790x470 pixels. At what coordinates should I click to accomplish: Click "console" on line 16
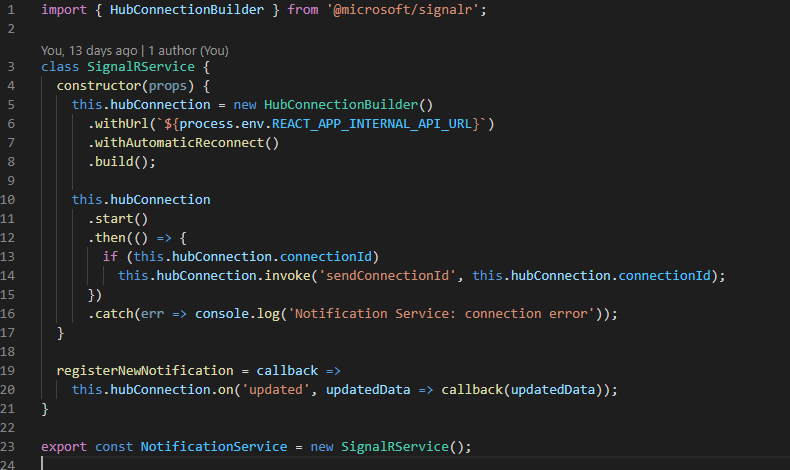(x=222, y=314)
